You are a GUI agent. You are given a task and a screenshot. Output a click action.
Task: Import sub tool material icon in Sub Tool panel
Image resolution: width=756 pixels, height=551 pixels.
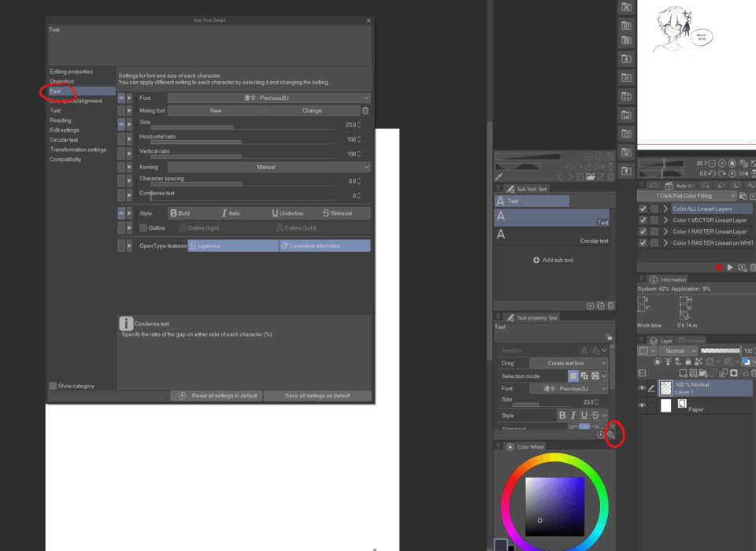[x=590, y=305]
